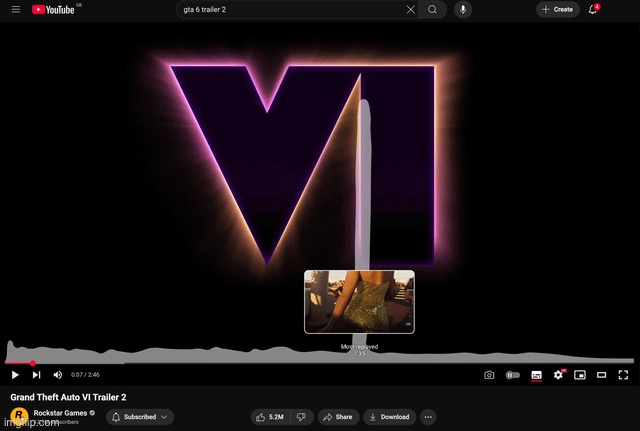Click the search magnifier button
This screenshot has width=640, height=431.
[x=432, y=9]
